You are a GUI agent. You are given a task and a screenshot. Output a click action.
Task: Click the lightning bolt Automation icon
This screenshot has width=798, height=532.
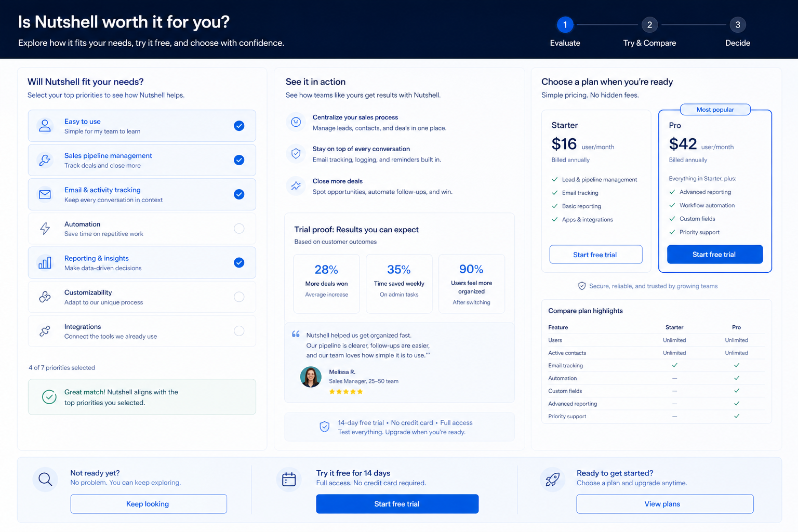45,229
